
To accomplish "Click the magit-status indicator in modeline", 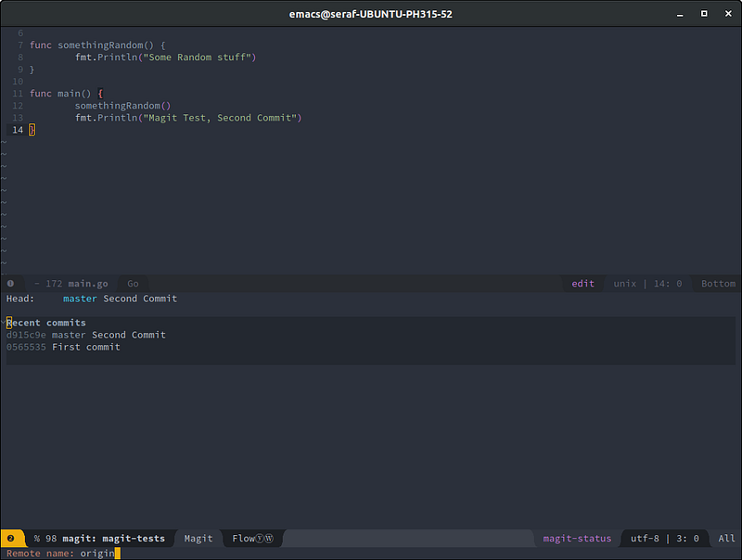I will [x=577, y=538].
